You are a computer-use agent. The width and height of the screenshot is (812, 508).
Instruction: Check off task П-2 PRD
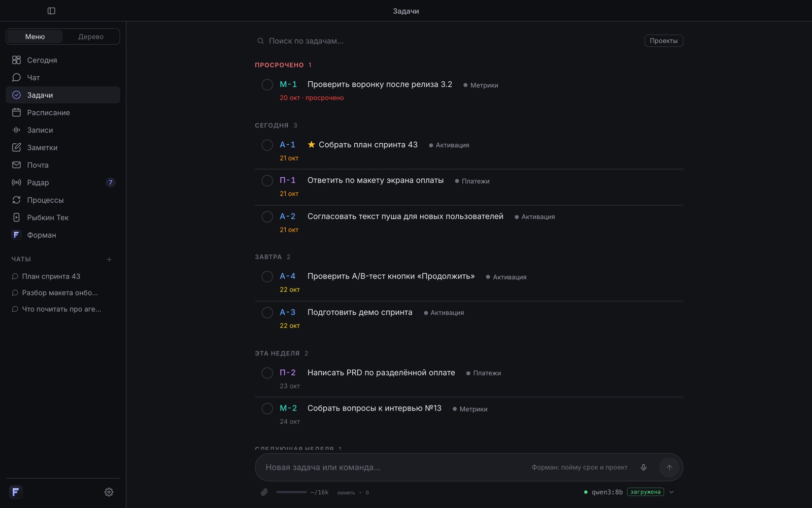267,373
